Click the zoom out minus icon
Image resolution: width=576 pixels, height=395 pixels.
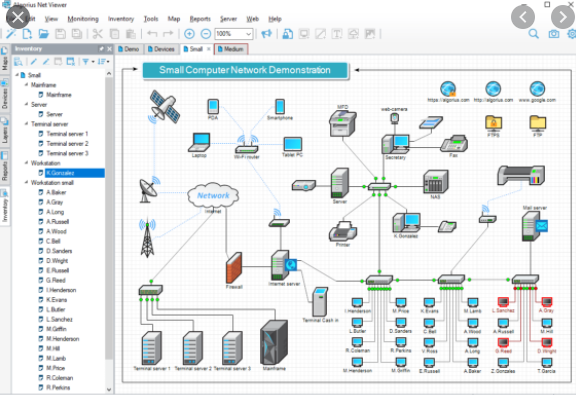tap(206, 34)
